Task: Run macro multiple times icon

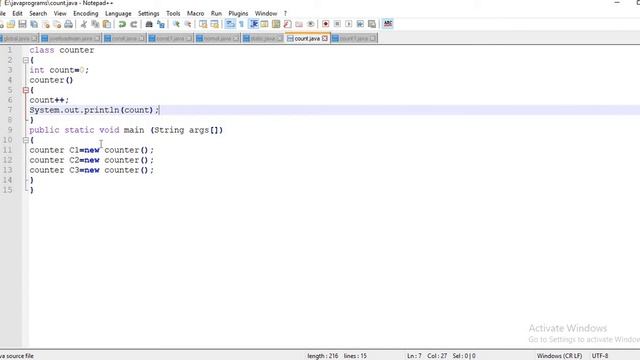Action: (360, 24)
